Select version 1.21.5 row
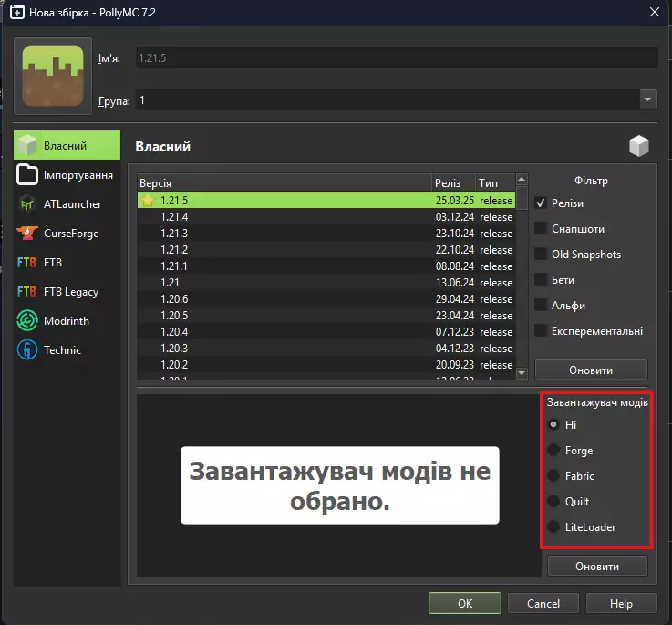The image size is (672, 625). (326, 201)
